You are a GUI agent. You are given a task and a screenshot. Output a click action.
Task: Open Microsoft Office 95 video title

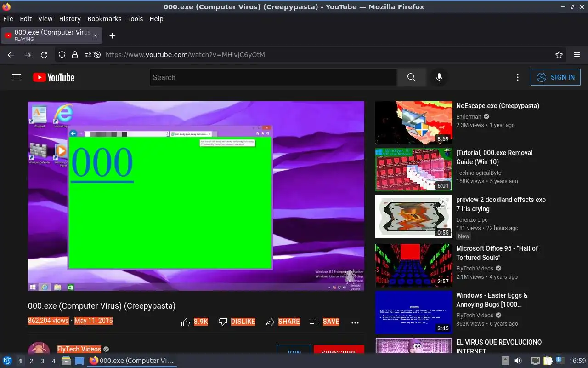497,253
